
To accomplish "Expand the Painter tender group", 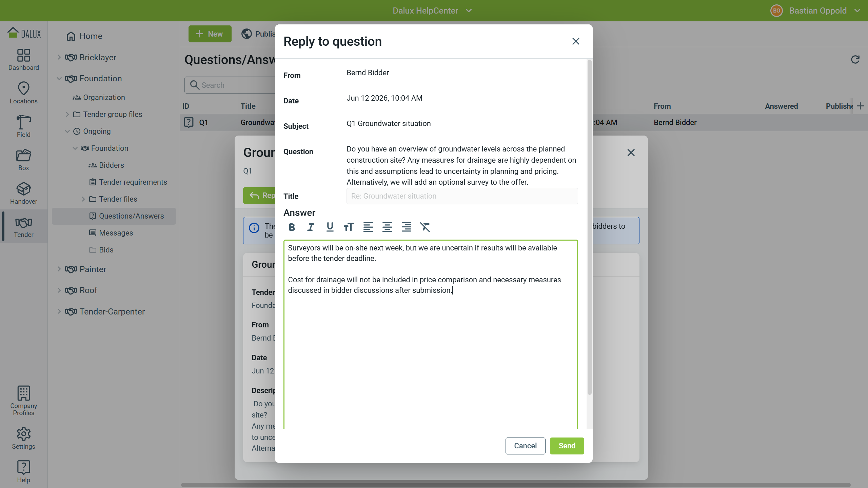I will [x=59, y=269].
